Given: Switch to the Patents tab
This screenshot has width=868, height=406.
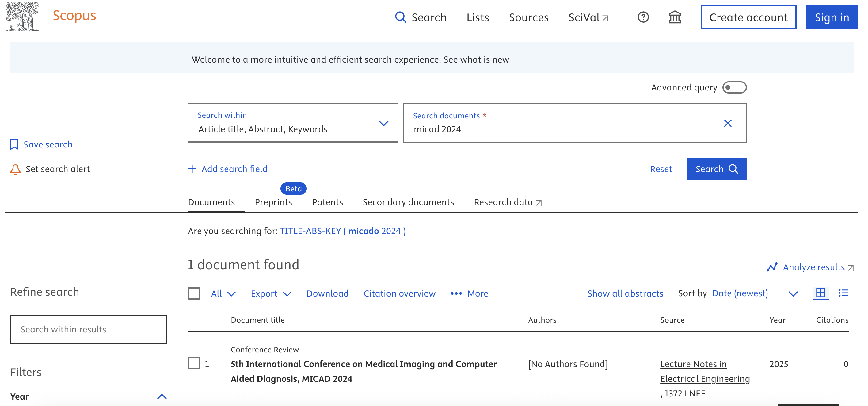Looking at the screenshot, I should tap(327, 202).
